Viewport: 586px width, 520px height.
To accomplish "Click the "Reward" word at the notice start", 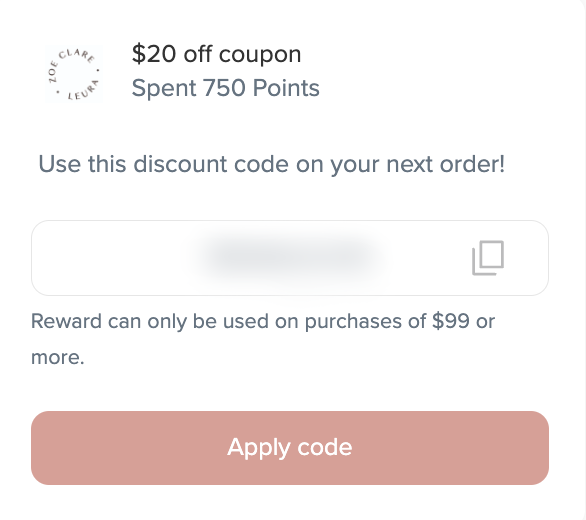I will (66, 321).
